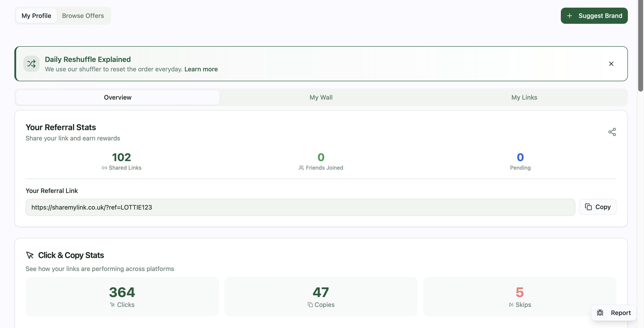Image resolution: width=644 pixels, height=328 pixels.
Task: Switch to the My Links tab
Action: click(x=524, y=97)
